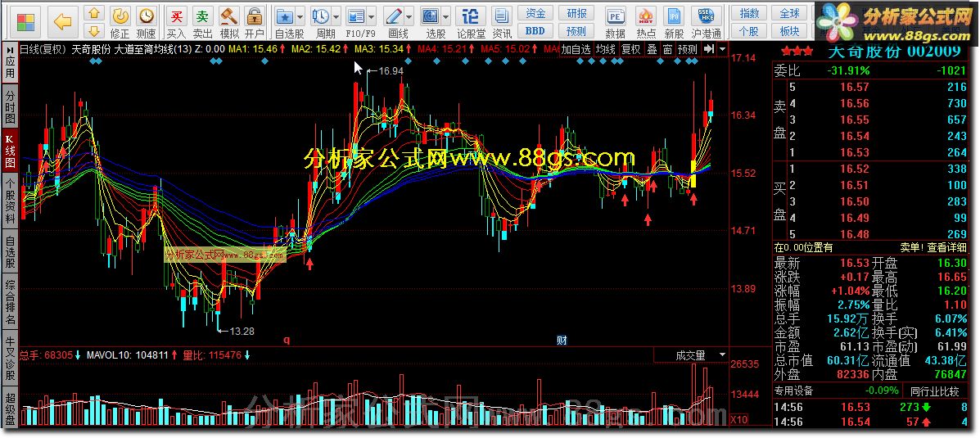
Task: Open the 选股 radar screener icon
Action: (x=431, y=16)
